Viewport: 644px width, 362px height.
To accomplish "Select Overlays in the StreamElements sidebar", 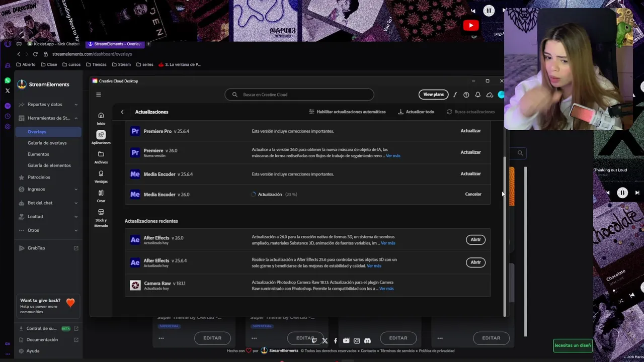I will (x=48, y=132).
